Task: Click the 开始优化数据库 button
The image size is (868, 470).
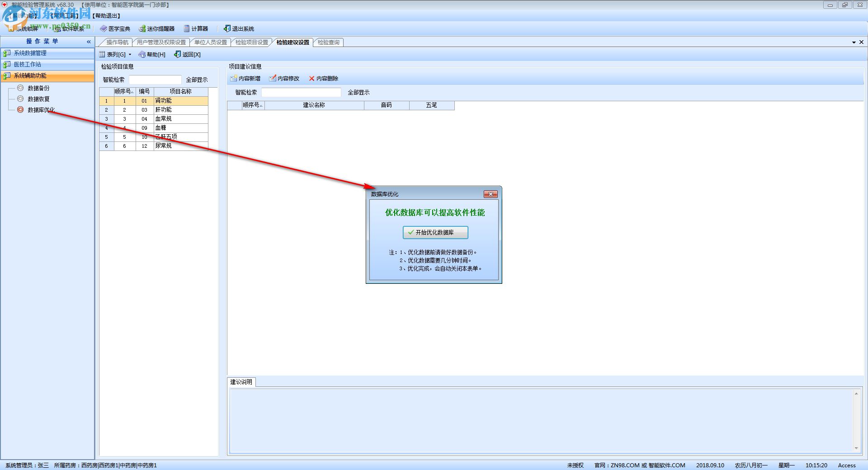Action: (435, 233)
